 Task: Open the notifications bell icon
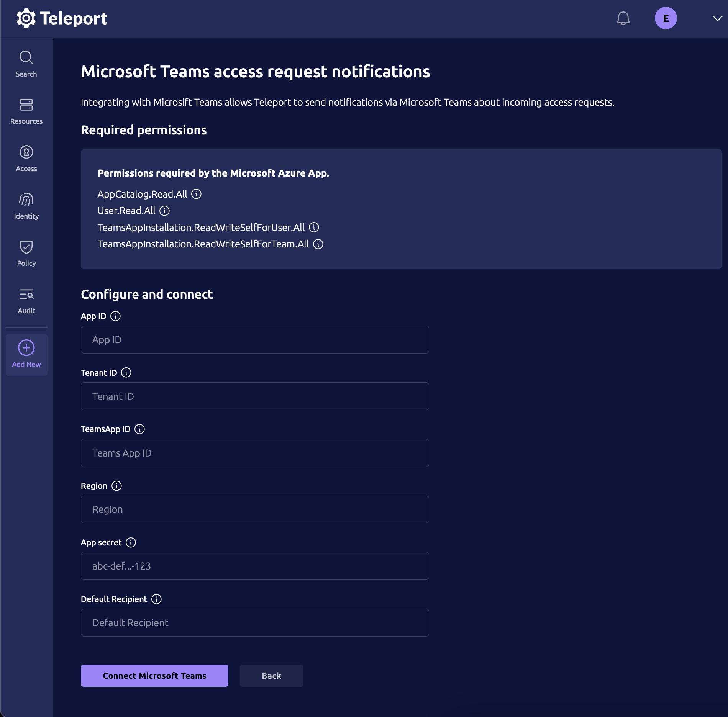pyautogui.click(x=623, y=18)
